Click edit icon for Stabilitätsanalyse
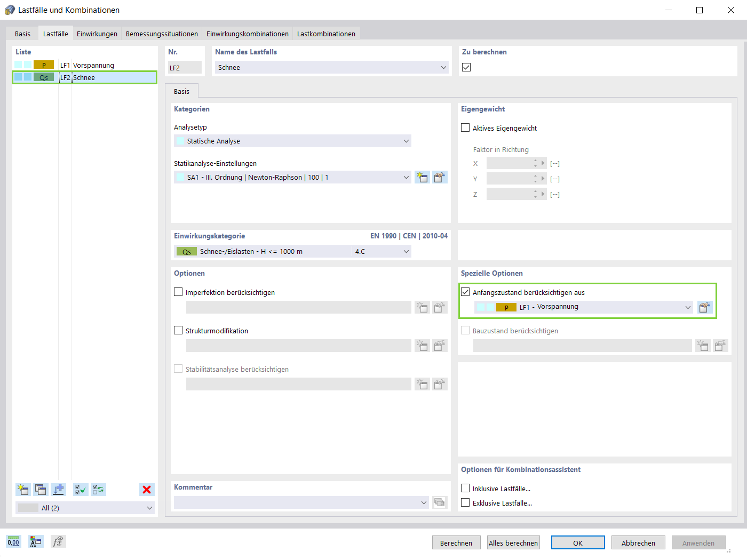The width and height of the screenshot is (747, 560). click(439, 384)
